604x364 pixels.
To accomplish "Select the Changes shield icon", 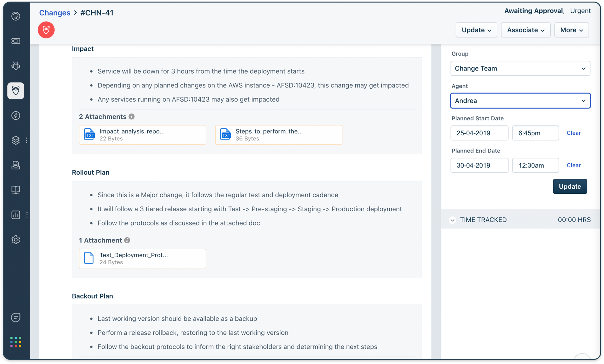I will click(x=16, y=91).
